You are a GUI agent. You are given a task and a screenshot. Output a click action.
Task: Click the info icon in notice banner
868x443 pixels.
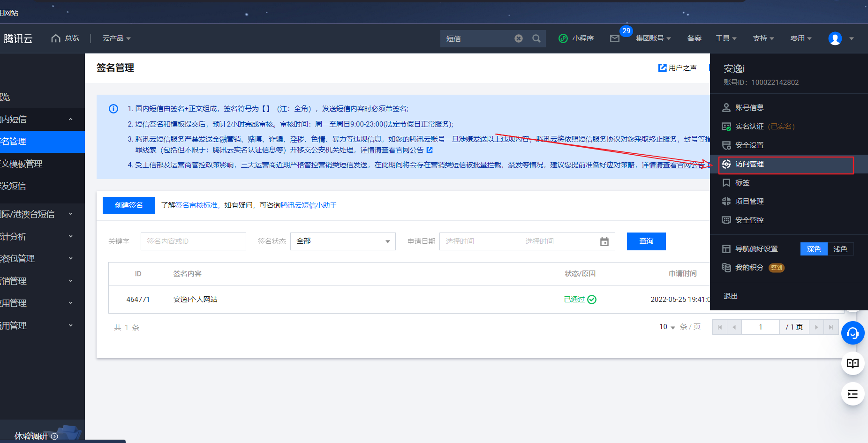point(113,109)
